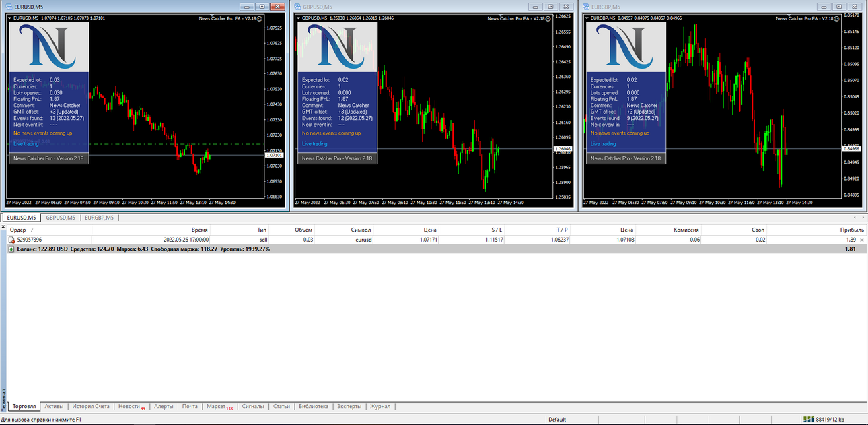This screenshot has height=425, width=868.
Task: Sort orders by the Своп column header
Action: [x=734, y=230]
